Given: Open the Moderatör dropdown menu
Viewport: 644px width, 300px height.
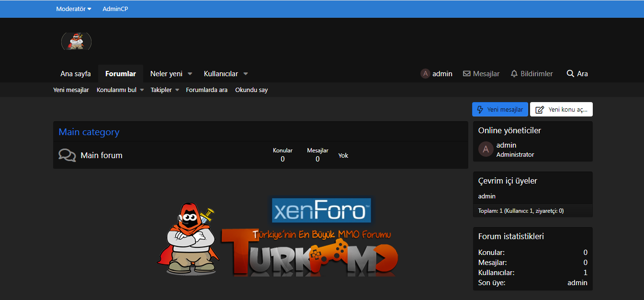Looking at the screenshot, I should pyautogui.click(x=73, y=9).
